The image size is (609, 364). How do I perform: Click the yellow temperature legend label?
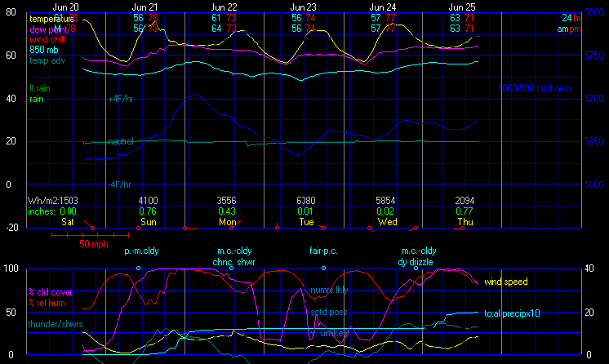51,19
